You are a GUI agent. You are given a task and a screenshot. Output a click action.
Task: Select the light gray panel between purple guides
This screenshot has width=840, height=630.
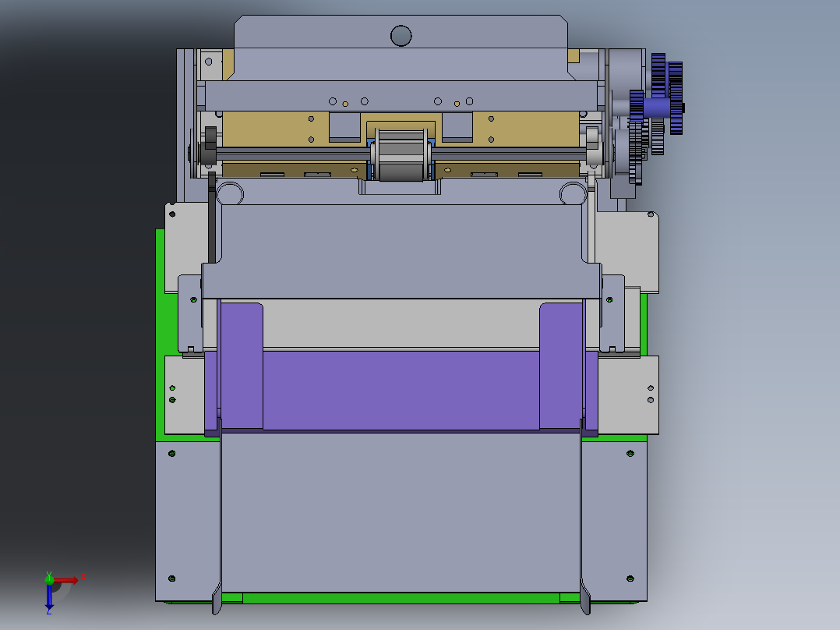(x=401, y=324)
